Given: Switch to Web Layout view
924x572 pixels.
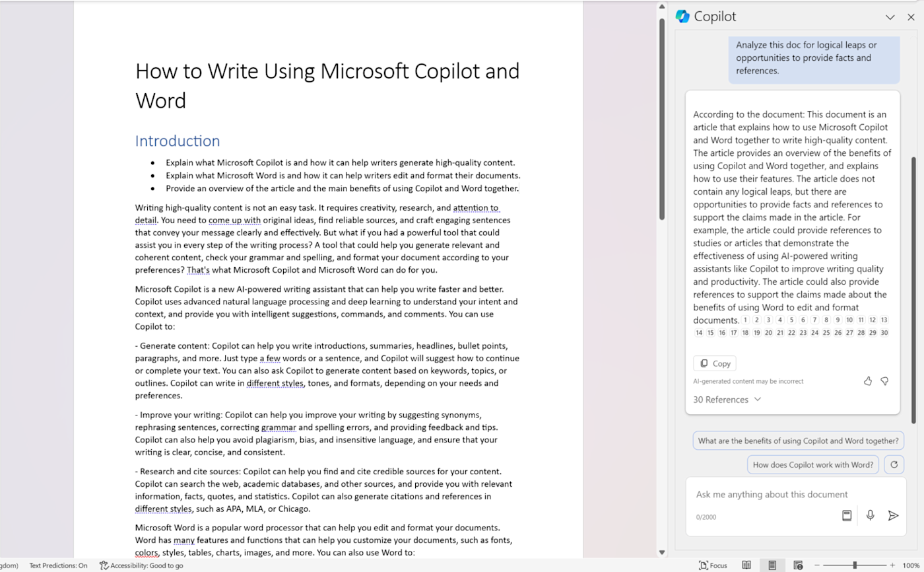Looking at the screenshot, I should (x=798, y=565).
